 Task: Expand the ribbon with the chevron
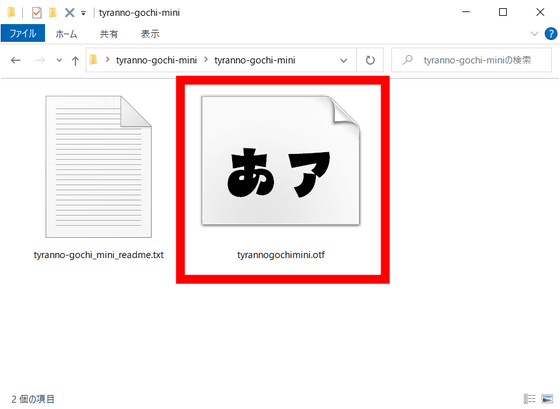pos(534,34)
